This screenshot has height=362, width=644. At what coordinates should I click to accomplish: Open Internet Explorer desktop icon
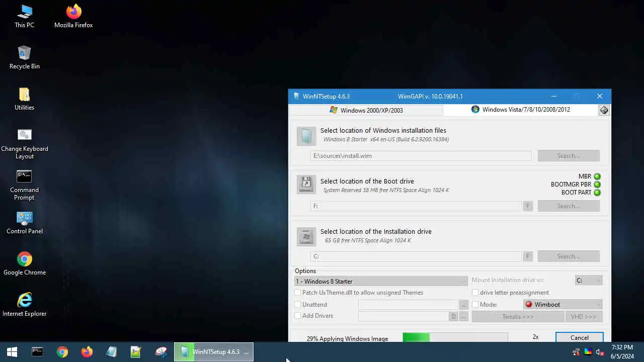pos(24,305)
